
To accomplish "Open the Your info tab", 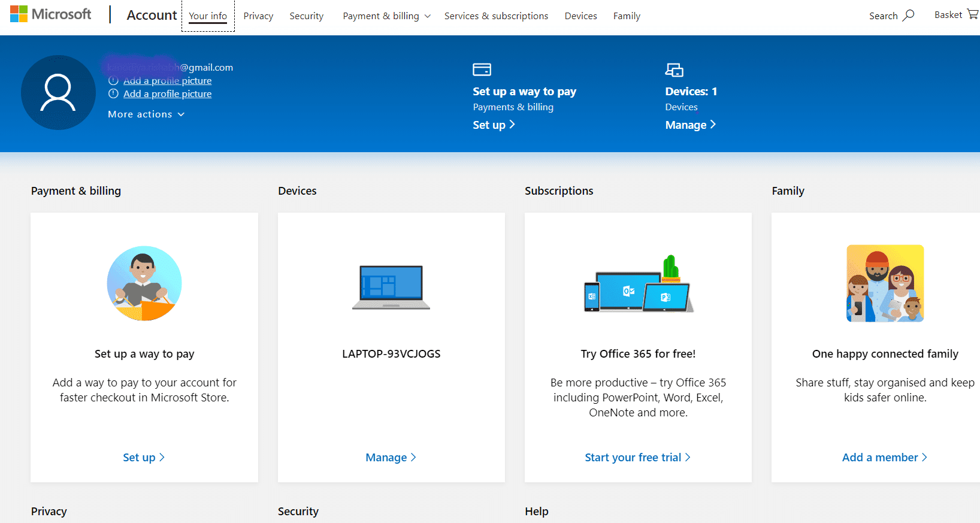I will (208, 16).
